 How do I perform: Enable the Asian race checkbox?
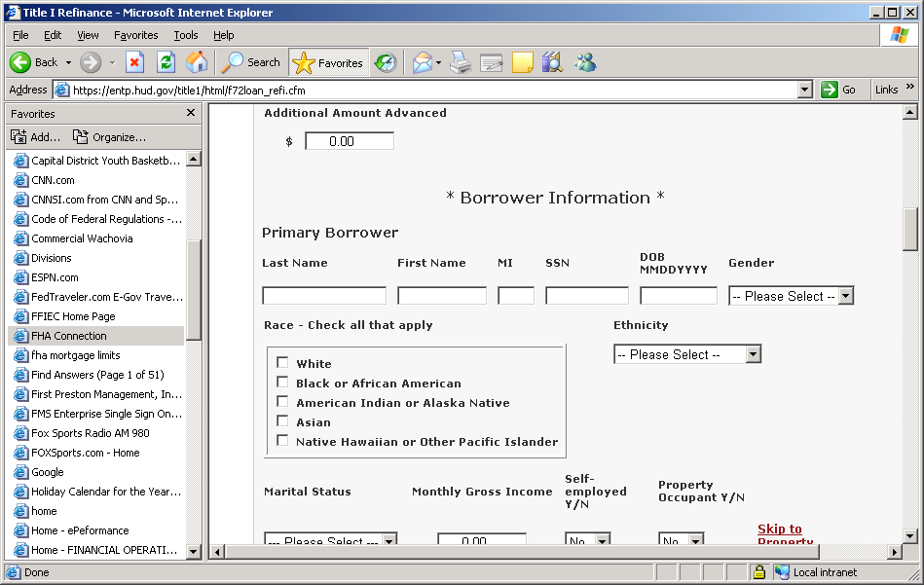(x=282, y=421)
